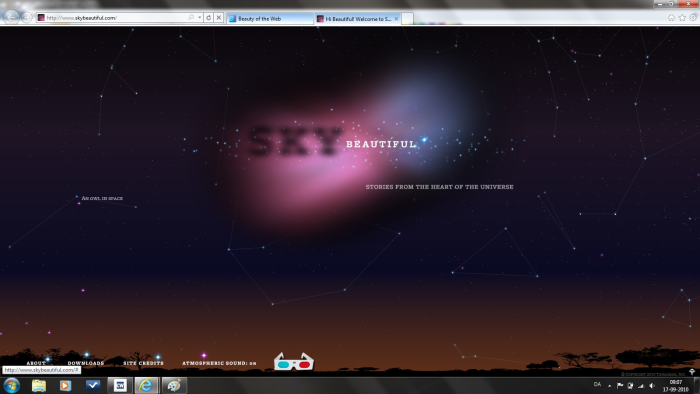Open a new blank tab
The image size is (700, 394).
[x=407, y=19]
